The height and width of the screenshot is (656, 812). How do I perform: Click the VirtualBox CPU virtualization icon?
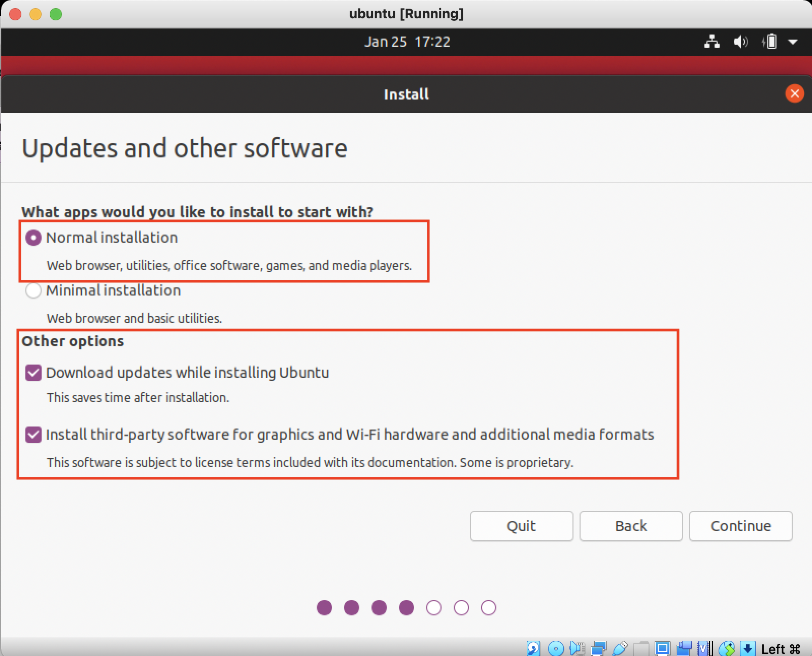[x=705, y=648]
